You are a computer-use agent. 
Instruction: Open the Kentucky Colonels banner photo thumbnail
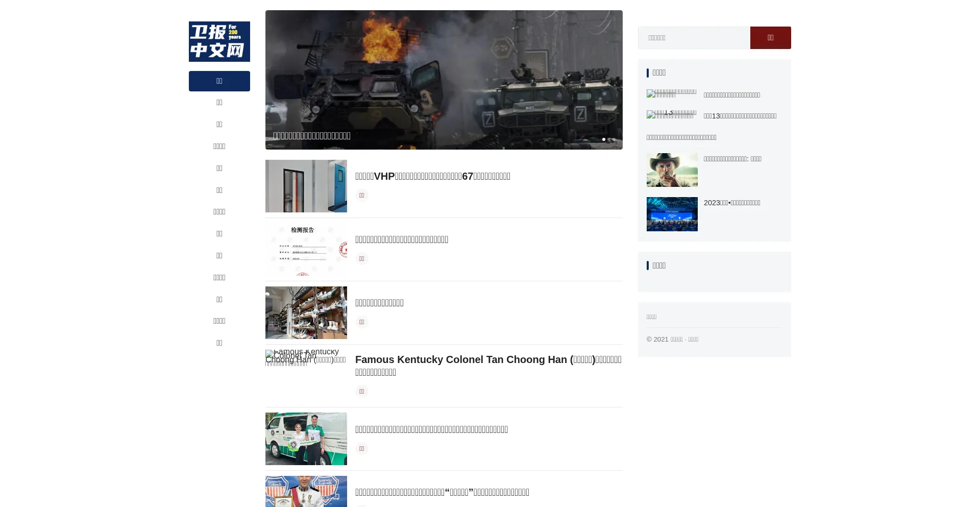coord(306,491)
